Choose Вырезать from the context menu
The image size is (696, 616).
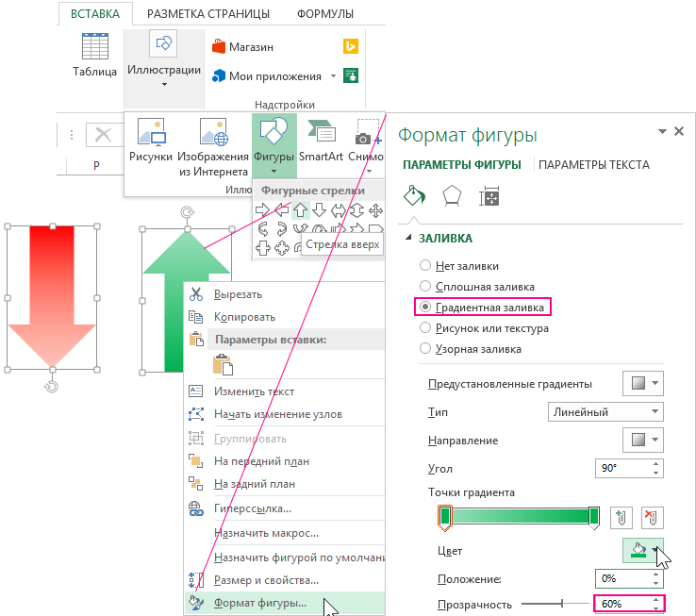pyautogui.click(x=284, y=294)
